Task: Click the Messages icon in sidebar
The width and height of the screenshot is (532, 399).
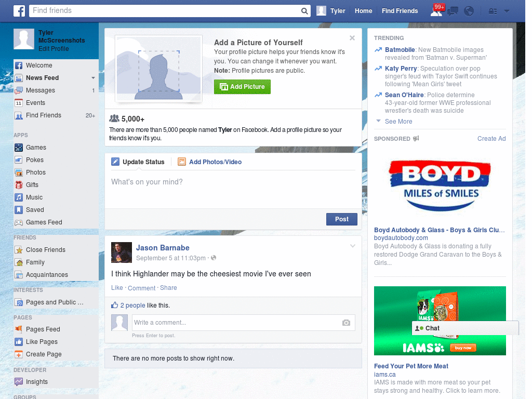Action: pos(19,90)
